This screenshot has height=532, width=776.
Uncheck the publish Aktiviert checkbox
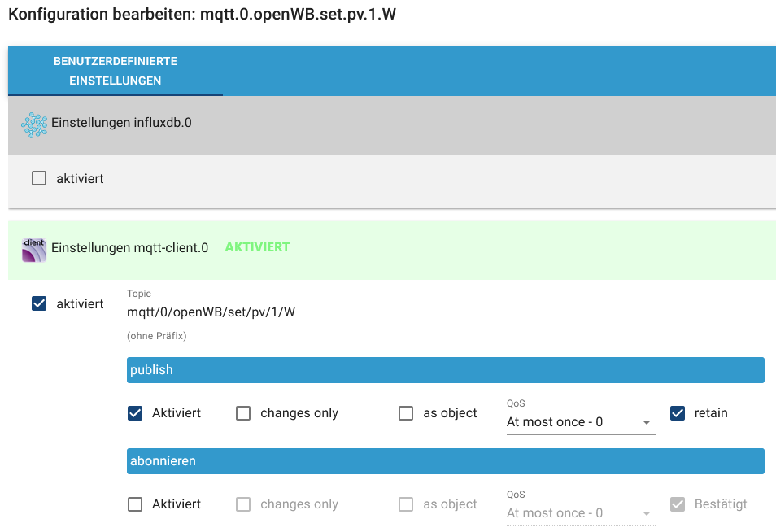[x=135, y=413]
